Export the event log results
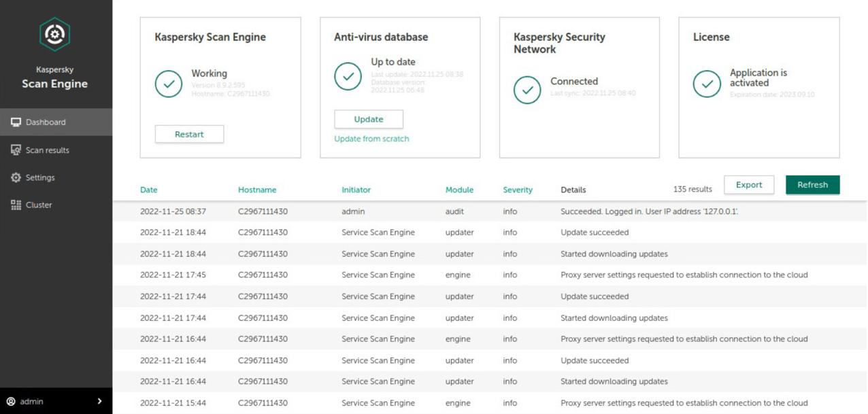The image size is (868, 414). coord(749,185)
